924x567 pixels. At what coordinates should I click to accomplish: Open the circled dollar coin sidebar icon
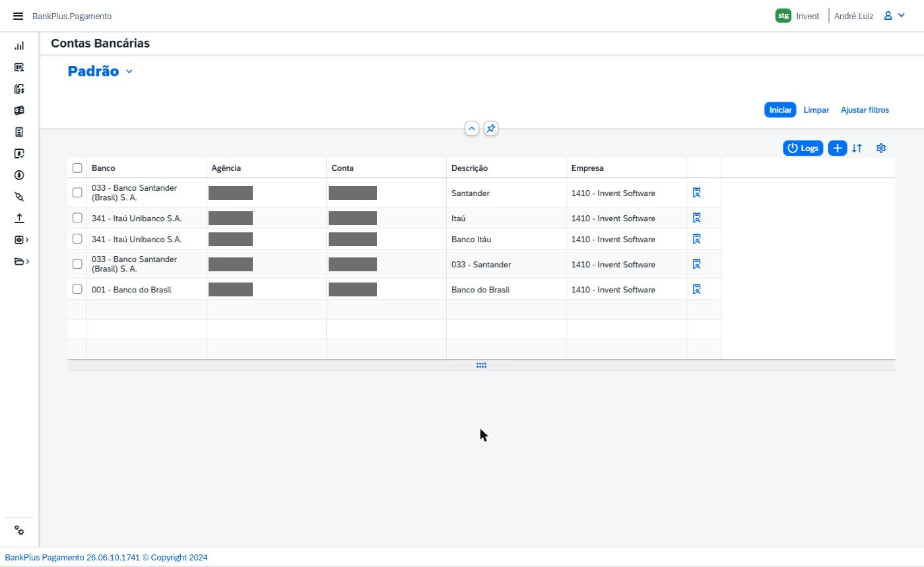[x=19, y=175]
